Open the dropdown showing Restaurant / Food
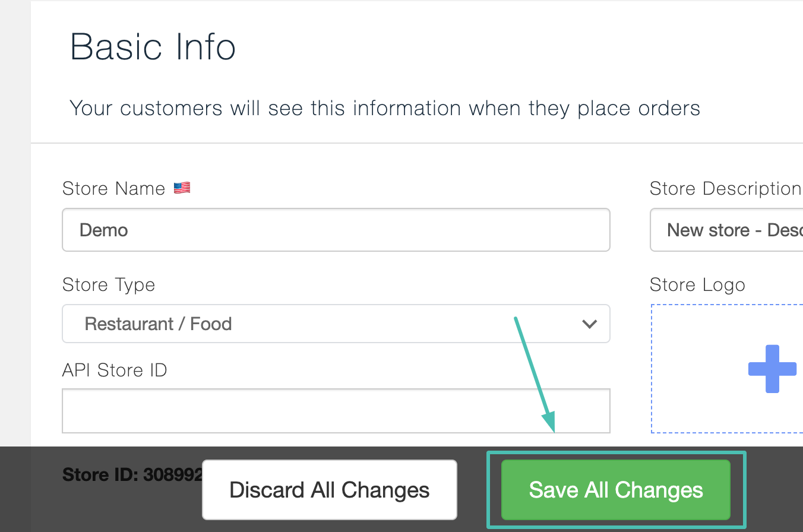This screenshot has height=532, width=803. click(x=336, y=324)
